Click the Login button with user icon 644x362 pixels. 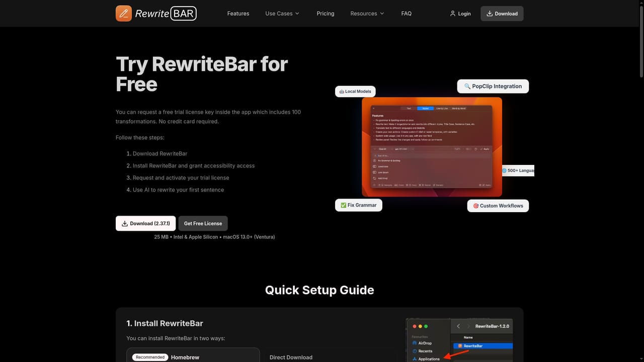pos(460,14)
